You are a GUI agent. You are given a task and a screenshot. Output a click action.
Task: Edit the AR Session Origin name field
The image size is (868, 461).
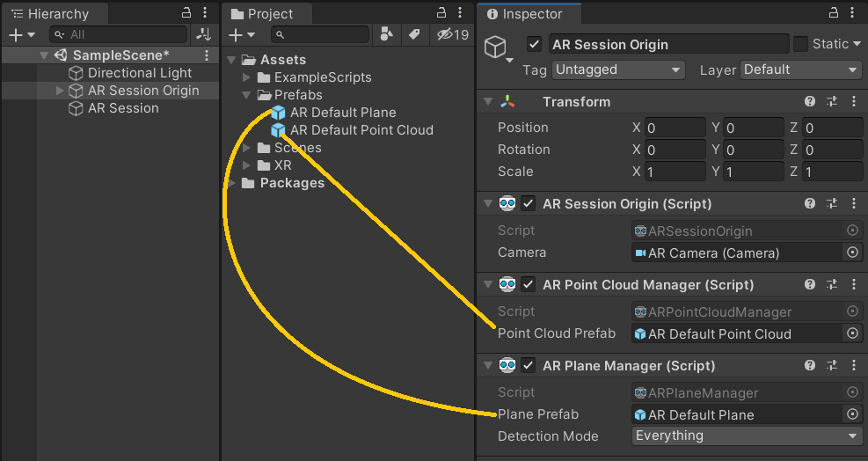668,44
